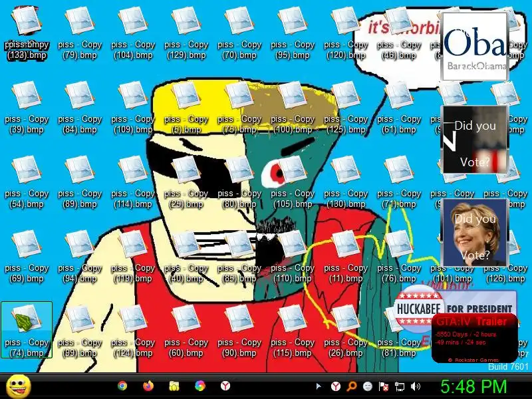Show hidden tray icons arrow
The image size is (532, 399).
point(319,386)
